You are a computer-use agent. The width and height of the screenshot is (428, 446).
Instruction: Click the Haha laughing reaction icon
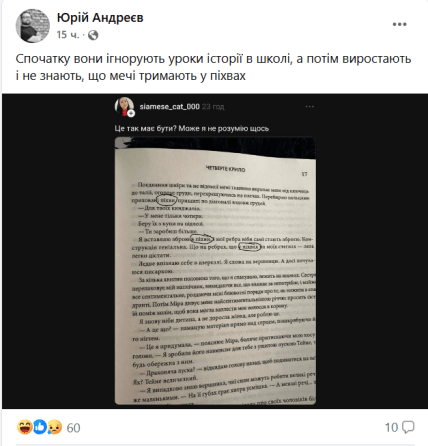[x=25, y=427]
